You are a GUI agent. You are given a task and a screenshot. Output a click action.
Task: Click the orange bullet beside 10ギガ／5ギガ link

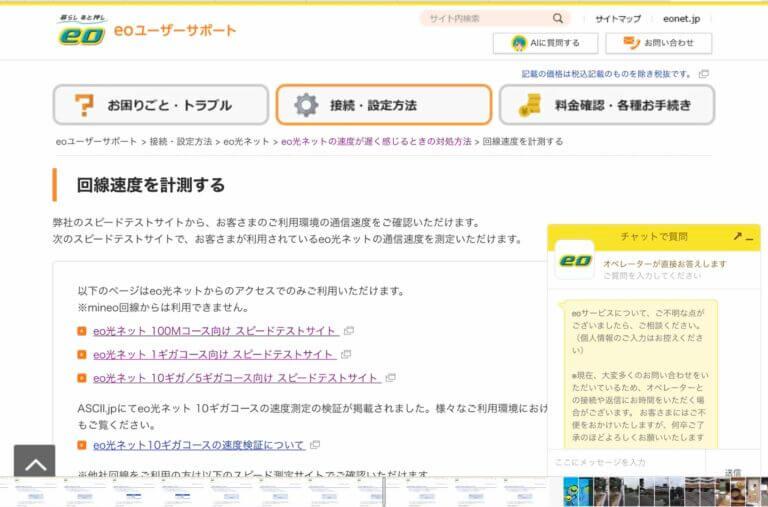[82, 379]
